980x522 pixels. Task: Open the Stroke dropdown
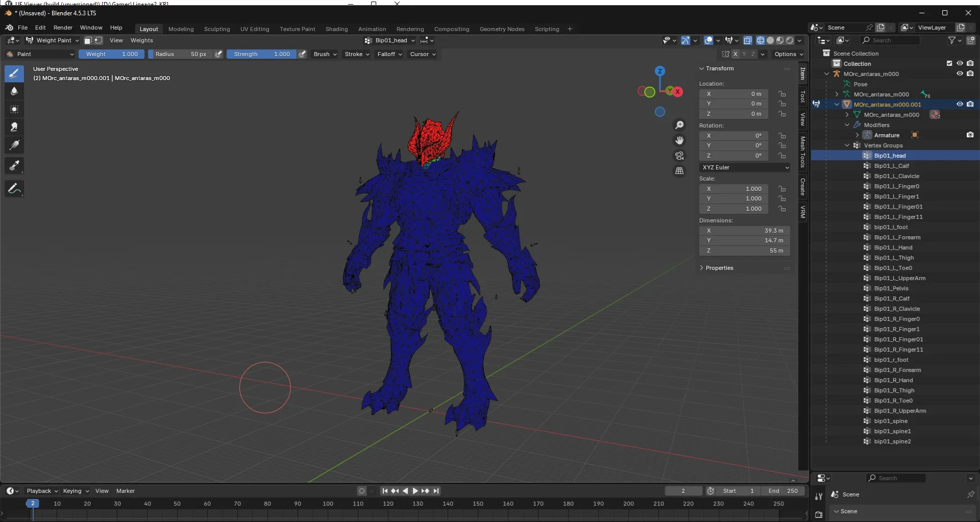click(x=357, y=54)
